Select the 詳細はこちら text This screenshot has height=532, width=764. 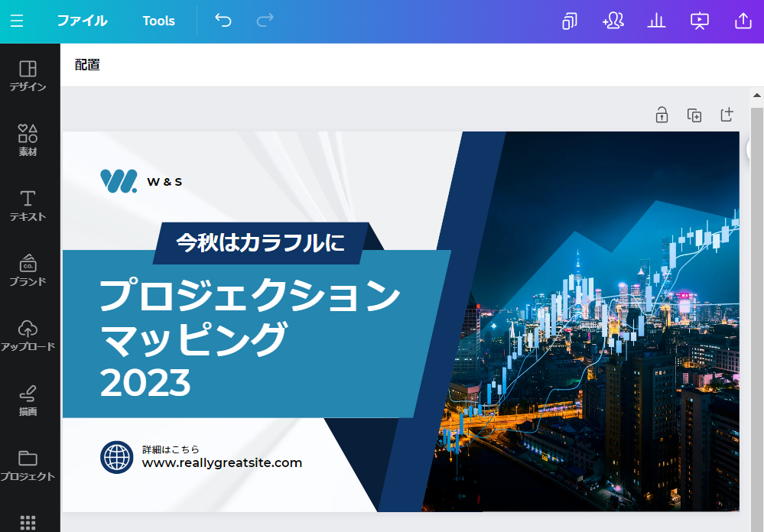171,449
